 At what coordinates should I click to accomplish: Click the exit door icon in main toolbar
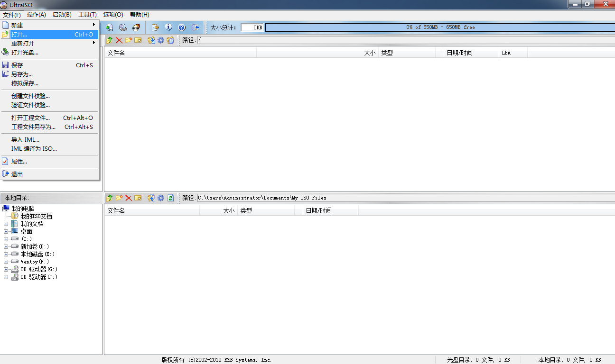click(x=195, y=27)
